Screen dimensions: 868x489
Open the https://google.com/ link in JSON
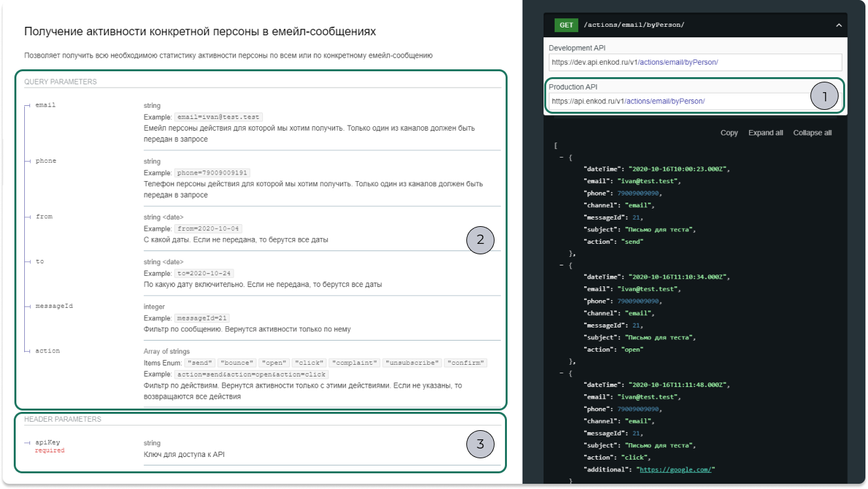677,469
